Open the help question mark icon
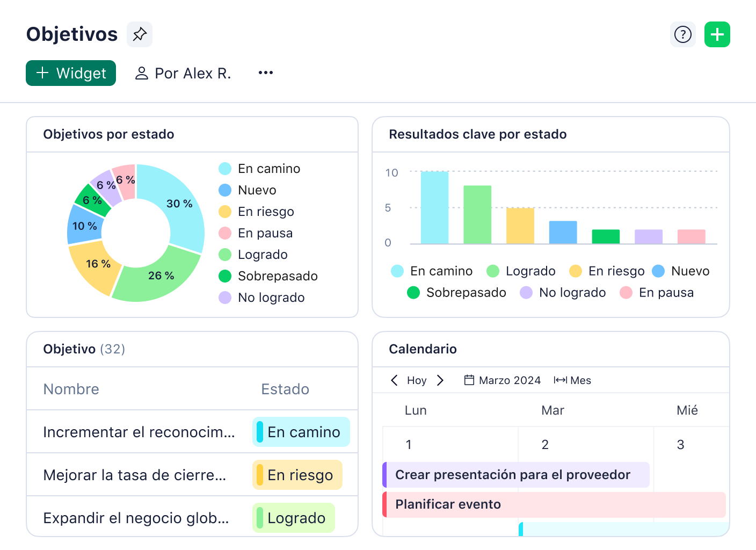 682,34
